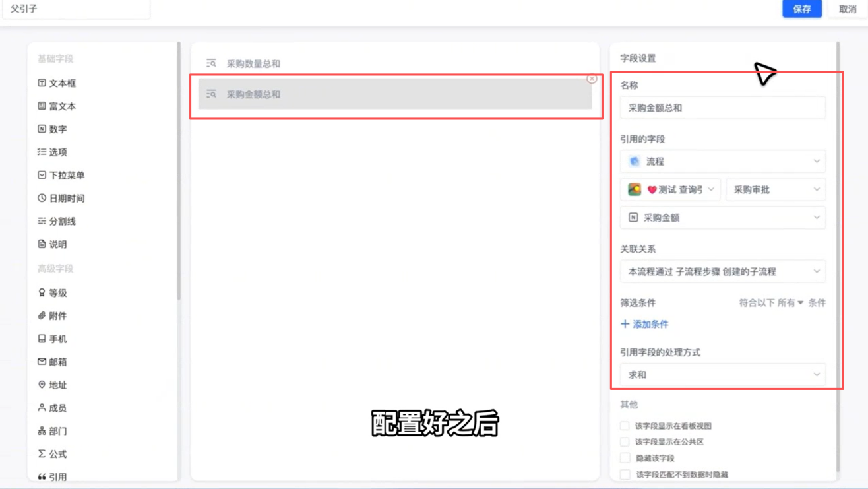The image size is (868, 489).
Task: Click the 取消 cancel button
Action: click(x=848, y=9)
